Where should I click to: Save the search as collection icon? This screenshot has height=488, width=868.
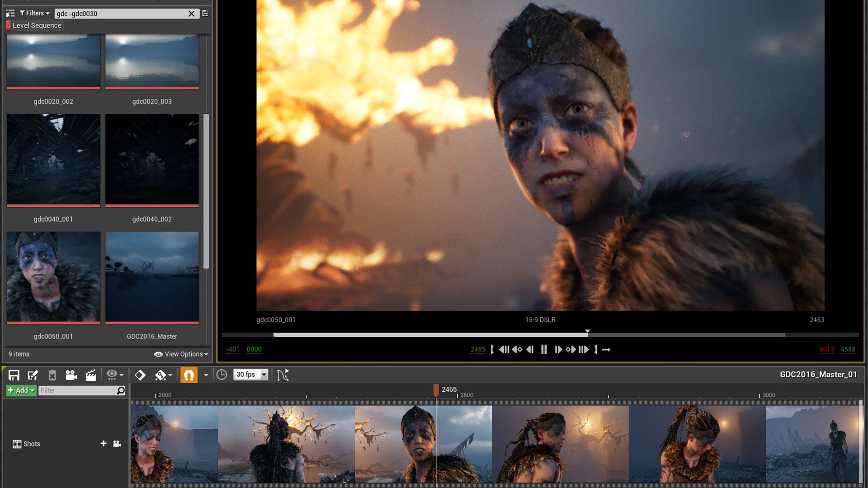[x=205, y=14]
